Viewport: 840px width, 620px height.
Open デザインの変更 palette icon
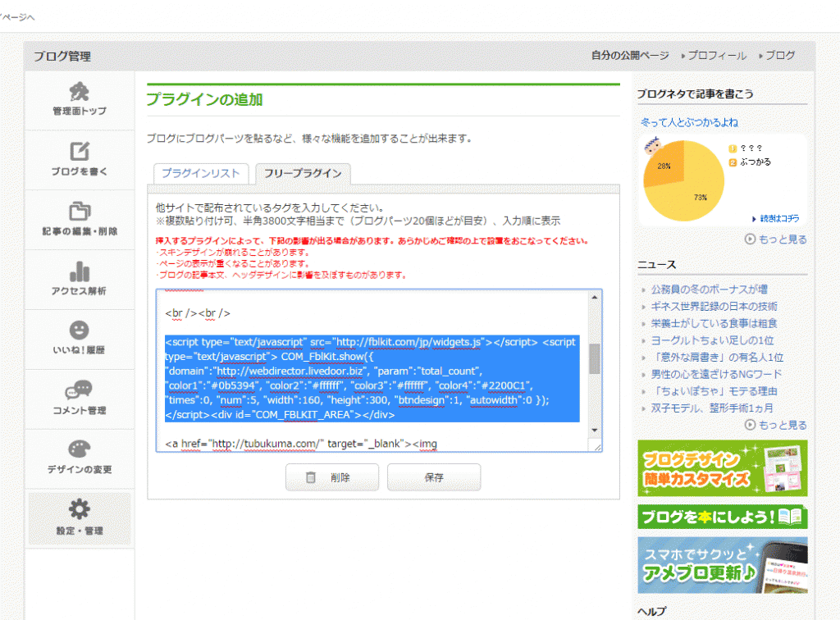click(80, 450)
